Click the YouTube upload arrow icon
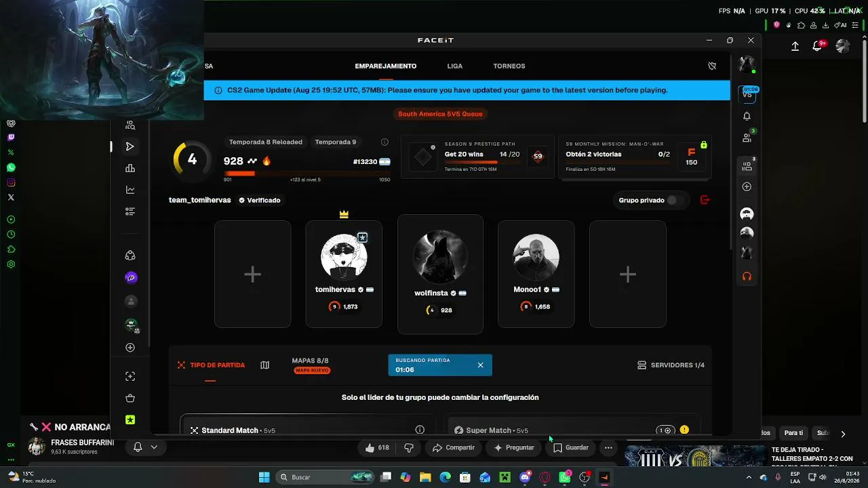This screenshot has height=488, width=868. (795, 46)
